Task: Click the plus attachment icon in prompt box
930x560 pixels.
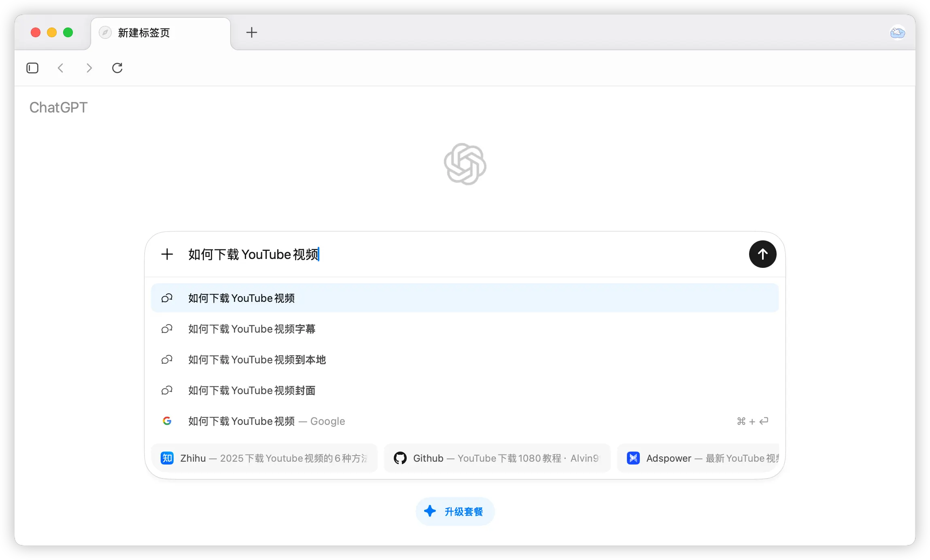Action: 167,254
